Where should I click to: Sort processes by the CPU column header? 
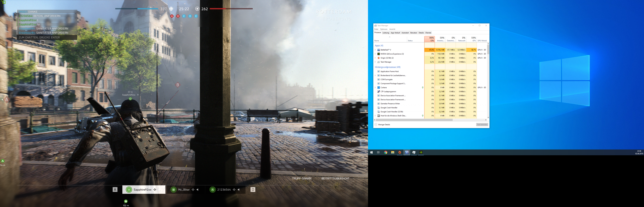pos(430,39)
